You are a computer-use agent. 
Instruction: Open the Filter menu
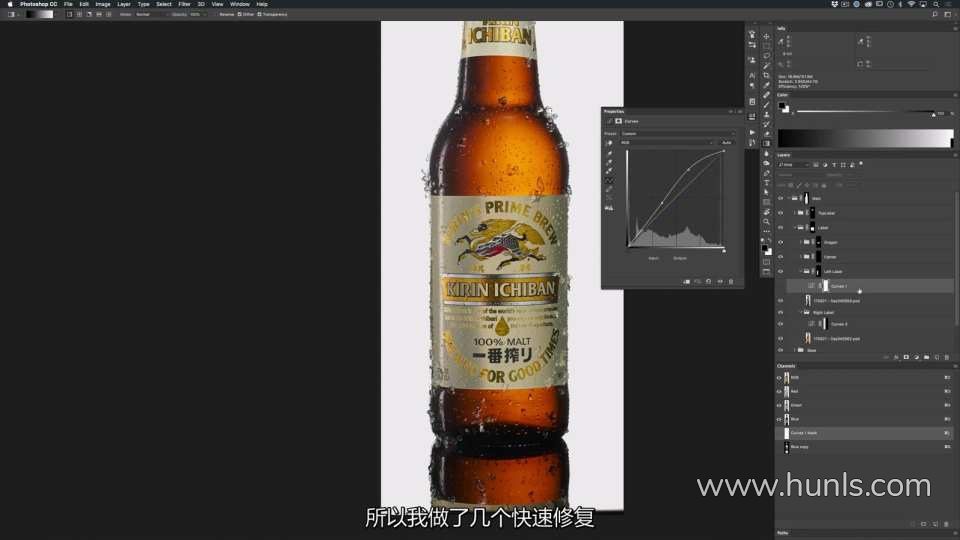[x=184, y=4]
